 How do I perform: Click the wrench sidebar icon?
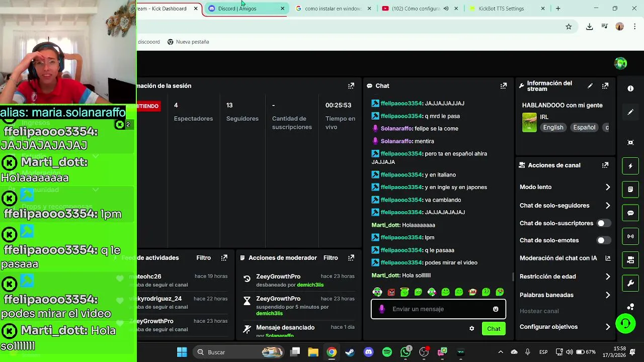coord(630,284)
